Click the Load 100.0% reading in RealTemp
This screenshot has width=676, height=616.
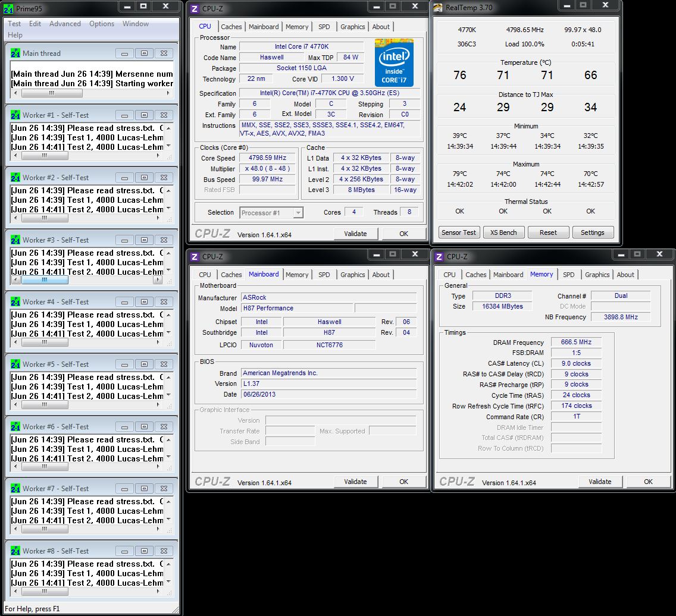point(525,44)
